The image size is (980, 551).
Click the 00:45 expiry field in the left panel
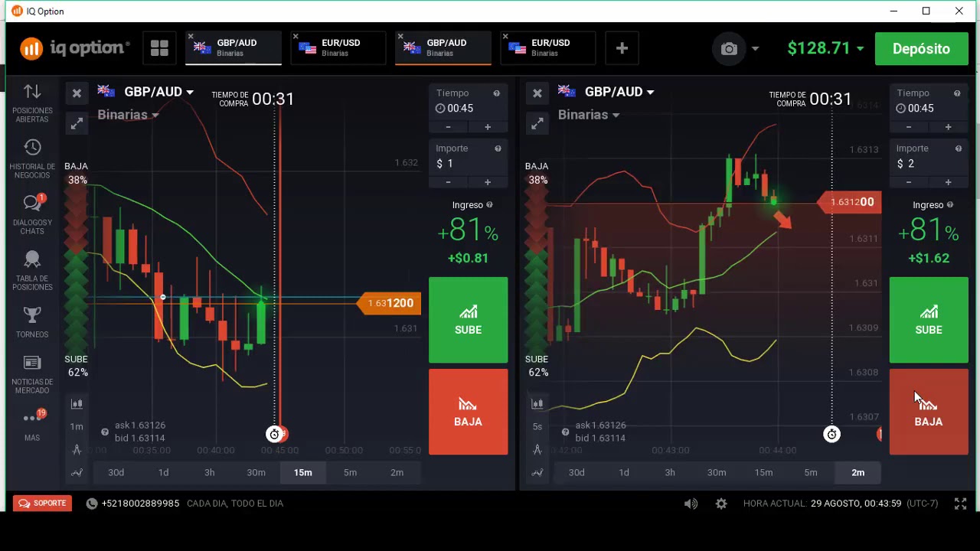click(x=469, y=109)
